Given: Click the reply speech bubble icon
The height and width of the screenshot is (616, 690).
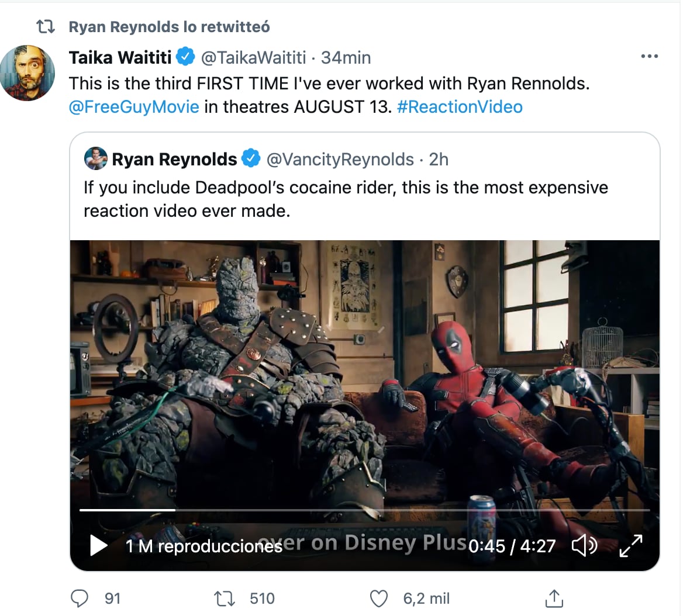Looking at the screenshot, I should [x=80, y=598].
